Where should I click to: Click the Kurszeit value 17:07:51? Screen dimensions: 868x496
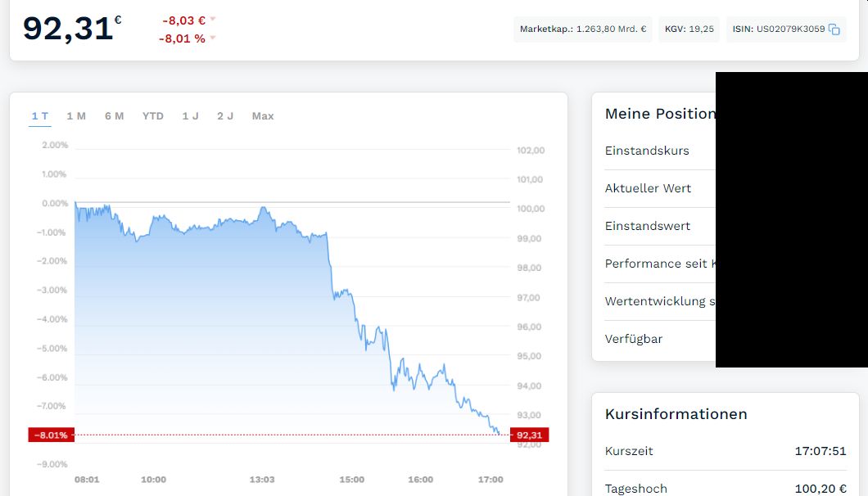(x=821, y=451)
